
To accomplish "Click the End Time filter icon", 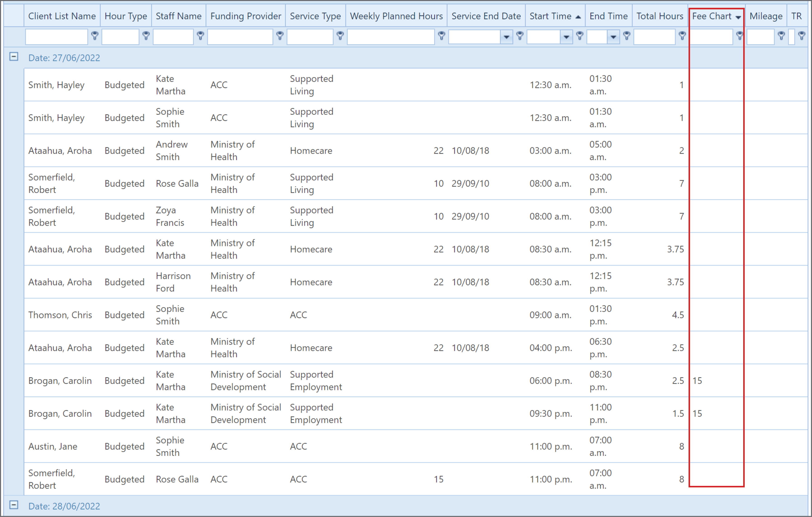I will 626,36.
